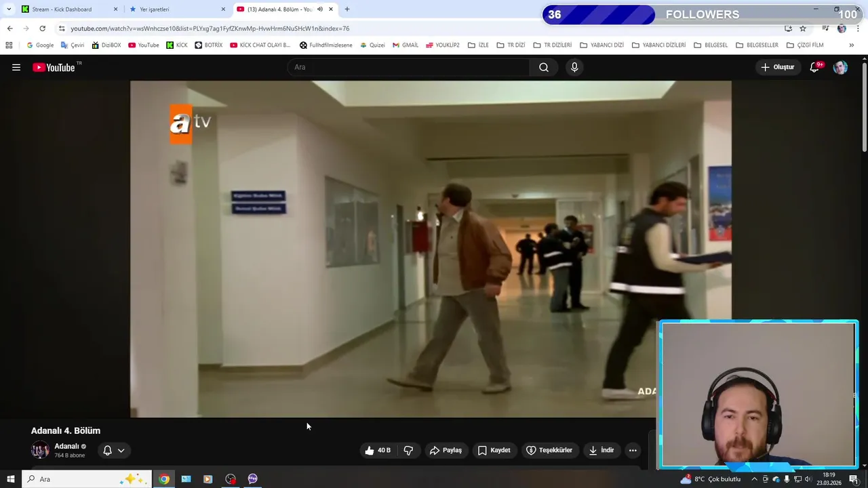Open the taskbar clock and date

829,479
